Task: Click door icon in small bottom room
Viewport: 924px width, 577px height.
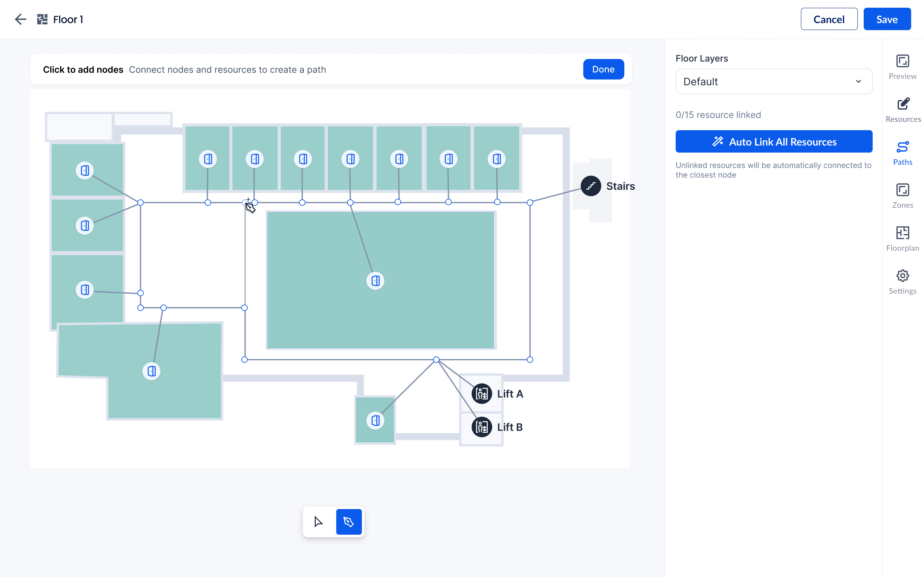Action: pos(375,421)
